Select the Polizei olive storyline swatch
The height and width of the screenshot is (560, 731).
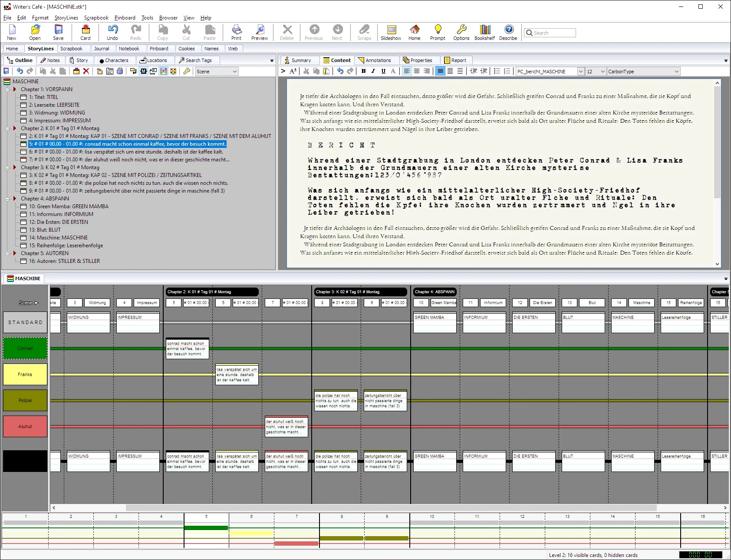click(x=25, y=400)
